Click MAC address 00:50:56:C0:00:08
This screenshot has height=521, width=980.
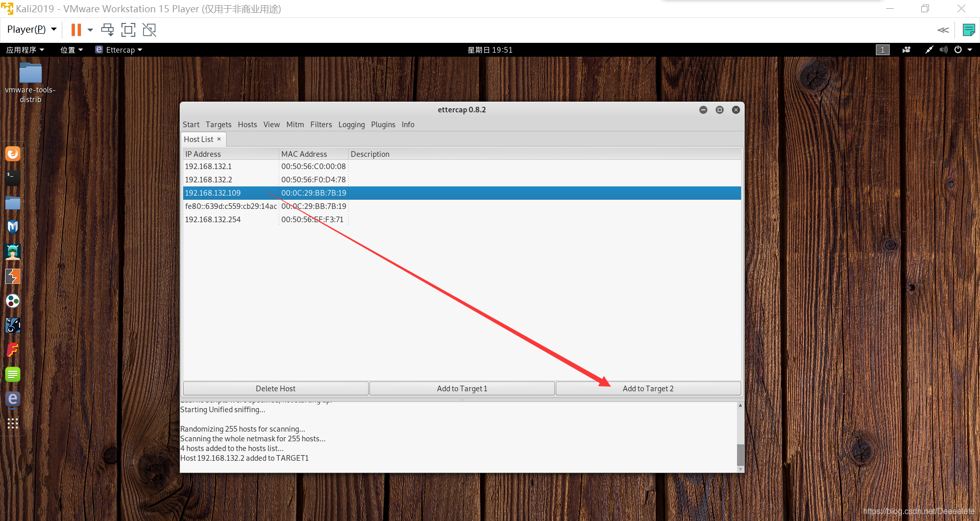point(313,167)
